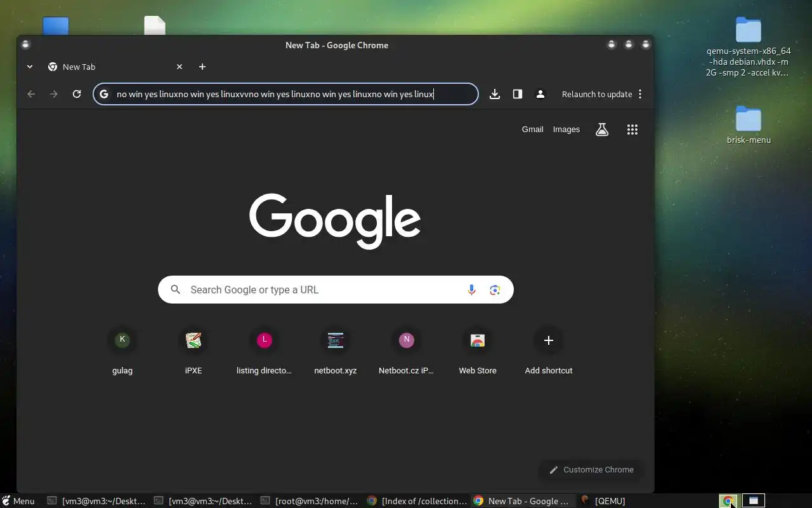Open Gmail link
The height and width of the screenshot is (508, 812).
[532, 130]
